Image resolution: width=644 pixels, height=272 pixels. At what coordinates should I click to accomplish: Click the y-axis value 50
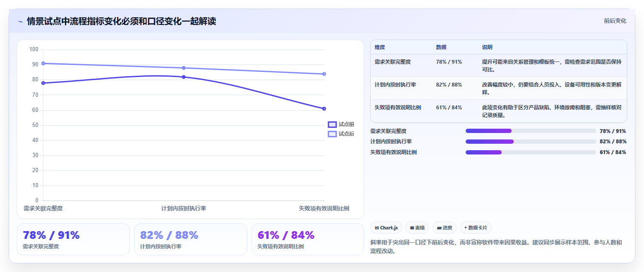[x=35, y=125]
